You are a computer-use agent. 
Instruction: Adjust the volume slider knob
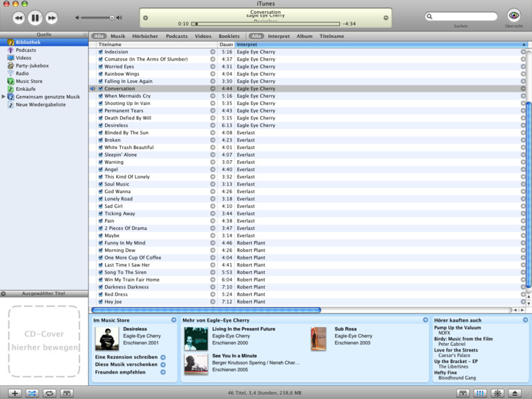tap(112, 18)
